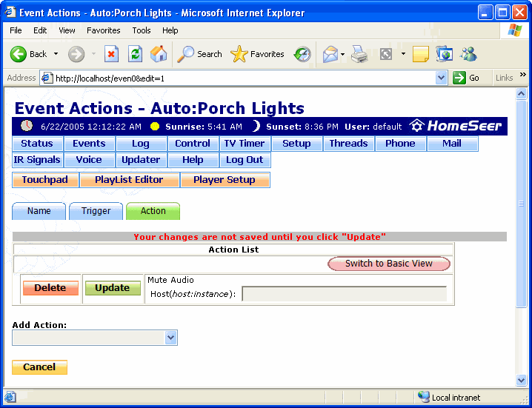
Task: Click the Forward arrow icon
Action: click(x=76, y=54)
